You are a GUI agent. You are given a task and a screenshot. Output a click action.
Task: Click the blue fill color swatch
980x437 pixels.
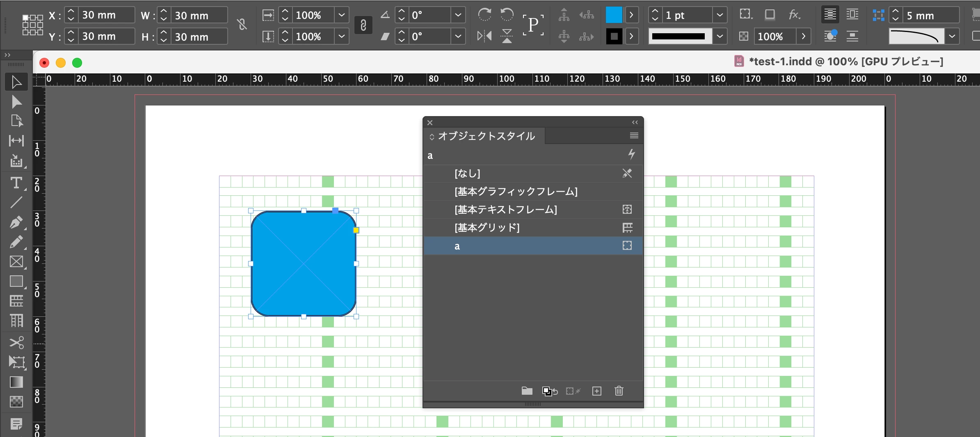pyautogui.click(x=614, y=15)
